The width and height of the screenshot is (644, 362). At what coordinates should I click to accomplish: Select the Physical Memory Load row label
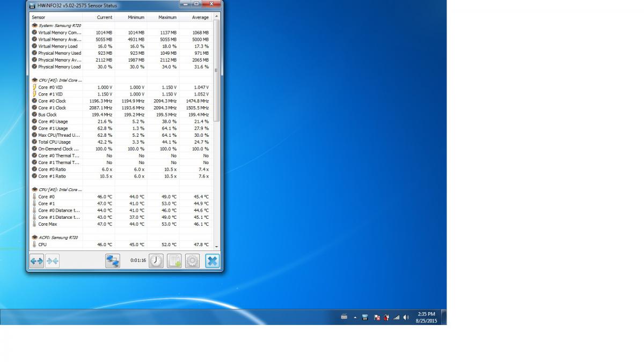tap(60, 67)
